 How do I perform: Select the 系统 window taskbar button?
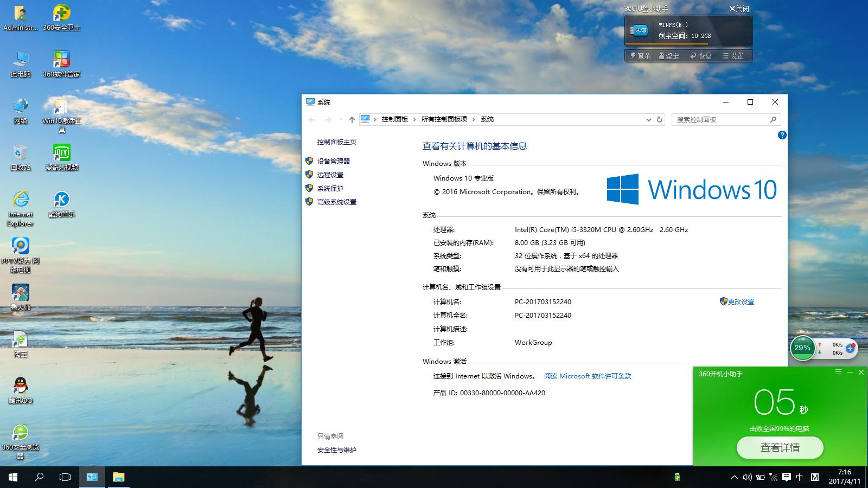click(x=92, y=477)
